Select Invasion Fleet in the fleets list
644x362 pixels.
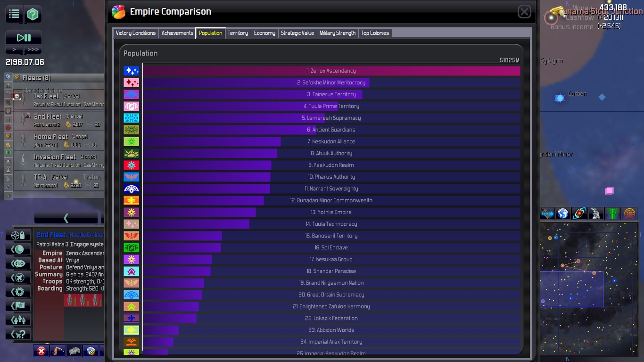point(58,161)
